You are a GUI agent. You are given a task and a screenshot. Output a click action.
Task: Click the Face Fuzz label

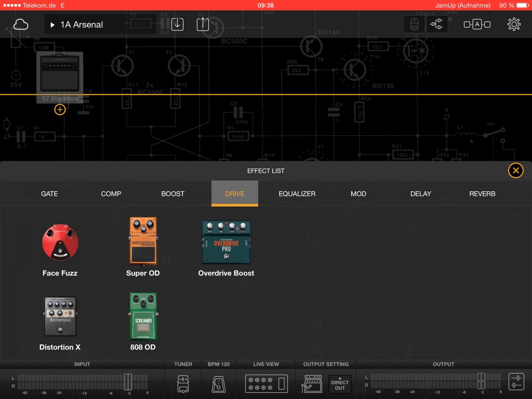click(x=60, y=273)
